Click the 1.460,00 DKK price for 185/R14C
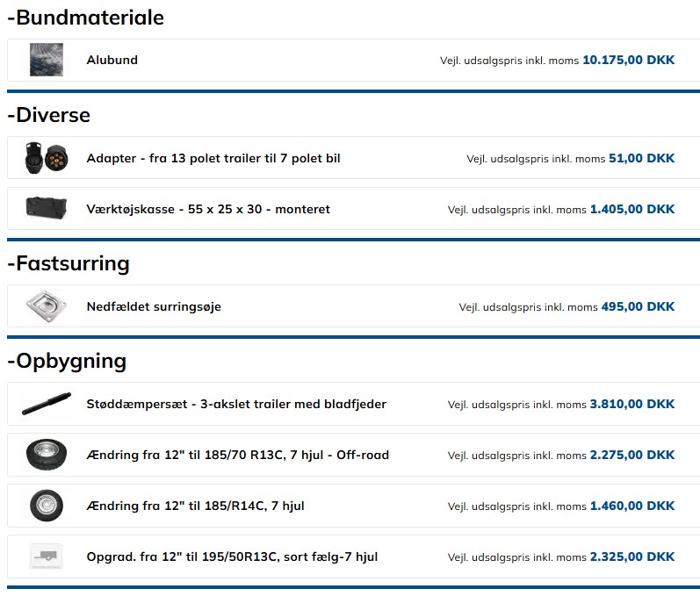The image size is (700, 596). coord(631,506)
